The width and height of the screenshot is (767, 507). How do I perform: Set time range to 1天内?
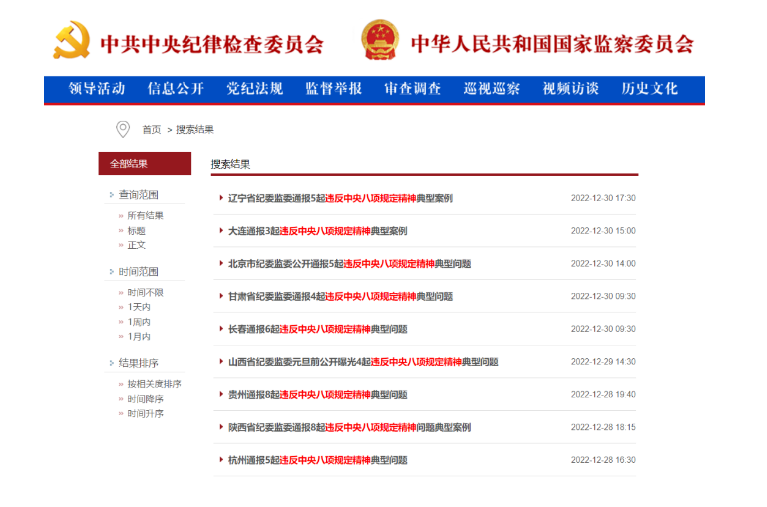[139, 307]
